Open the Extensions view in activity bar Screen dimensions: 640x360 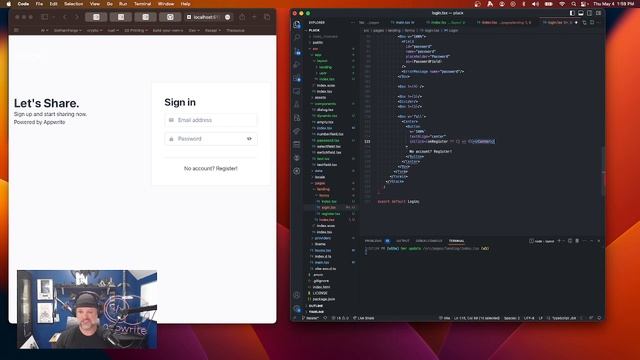tap(297, 78)
